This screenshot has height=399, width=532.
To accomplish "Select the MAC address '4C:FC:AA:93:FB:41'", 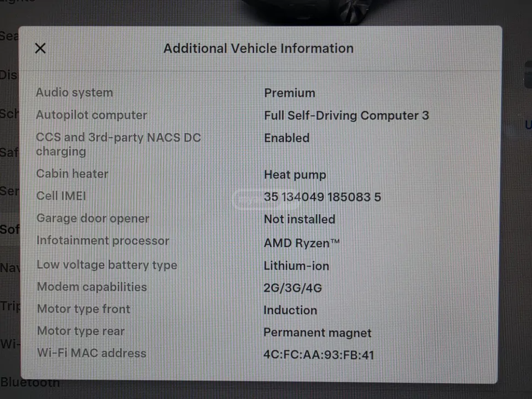I will (x=319, y=355).
